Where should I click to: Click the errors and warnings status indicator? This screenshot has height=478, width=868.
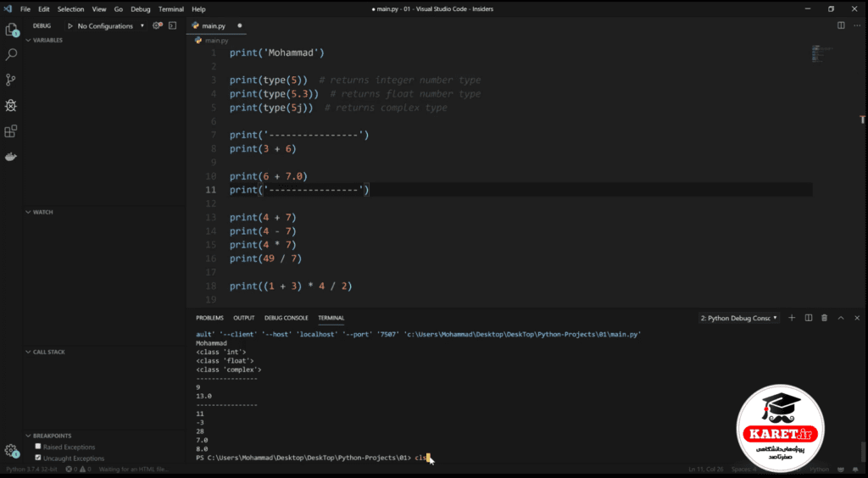click(x=78, y=470)
